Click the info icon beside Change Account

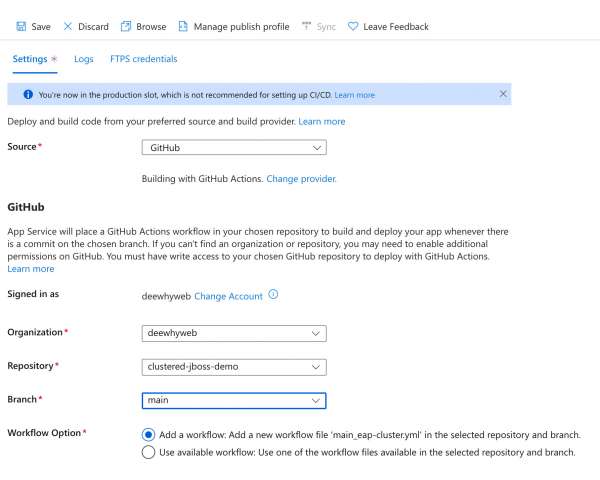click(x=273, y=295)
